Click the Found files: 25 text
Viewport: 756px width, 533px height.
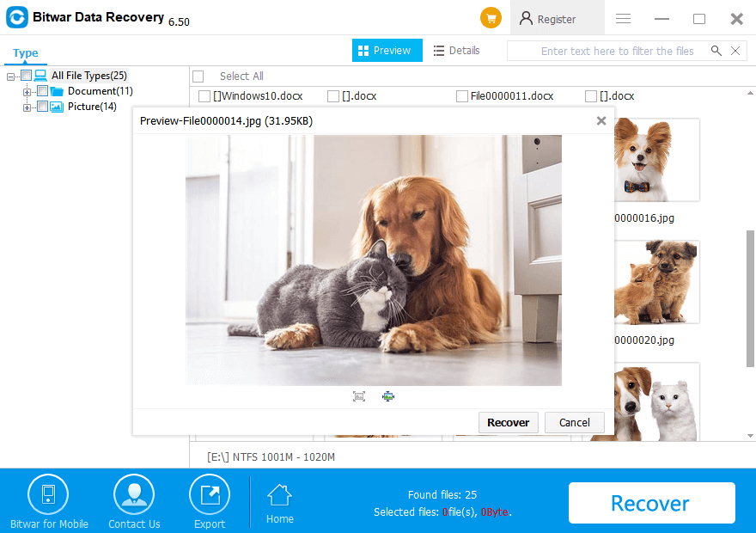click(442, 494)
